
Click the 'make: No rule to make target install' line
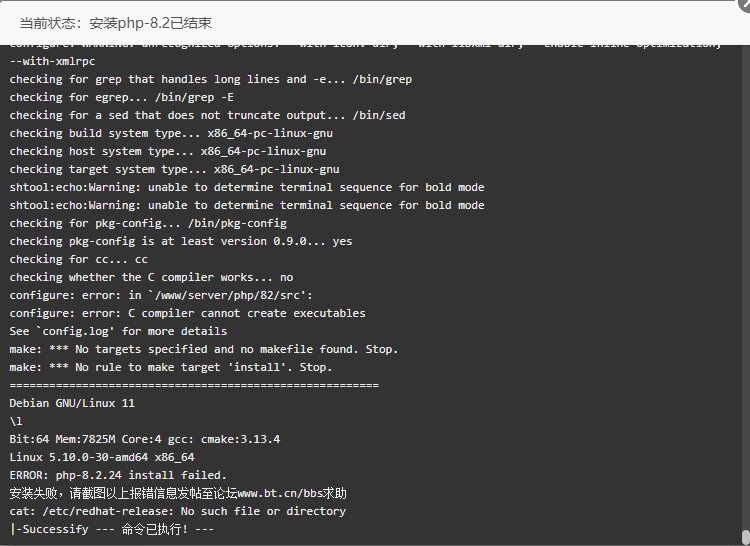(170, 367)
